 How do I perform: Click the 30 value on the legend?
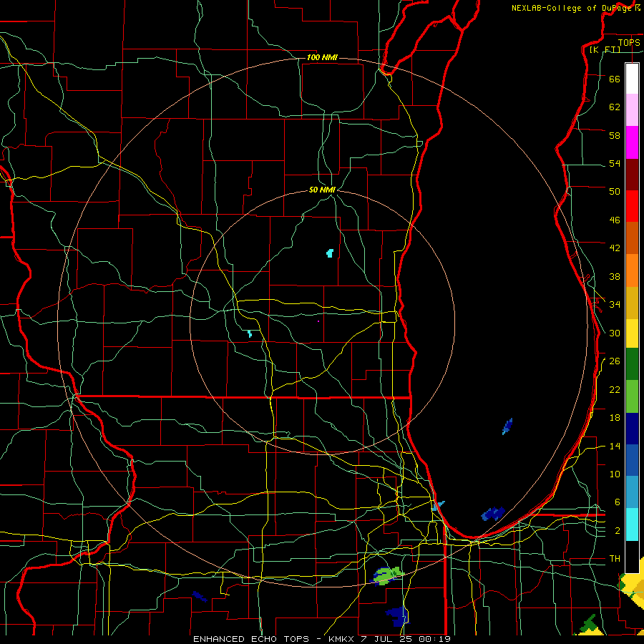pyautogui.click(x=615, y=333)
